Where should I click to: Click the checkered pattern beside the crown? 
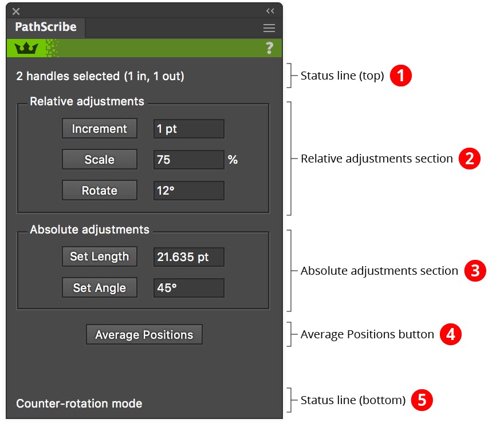[52, 48]
